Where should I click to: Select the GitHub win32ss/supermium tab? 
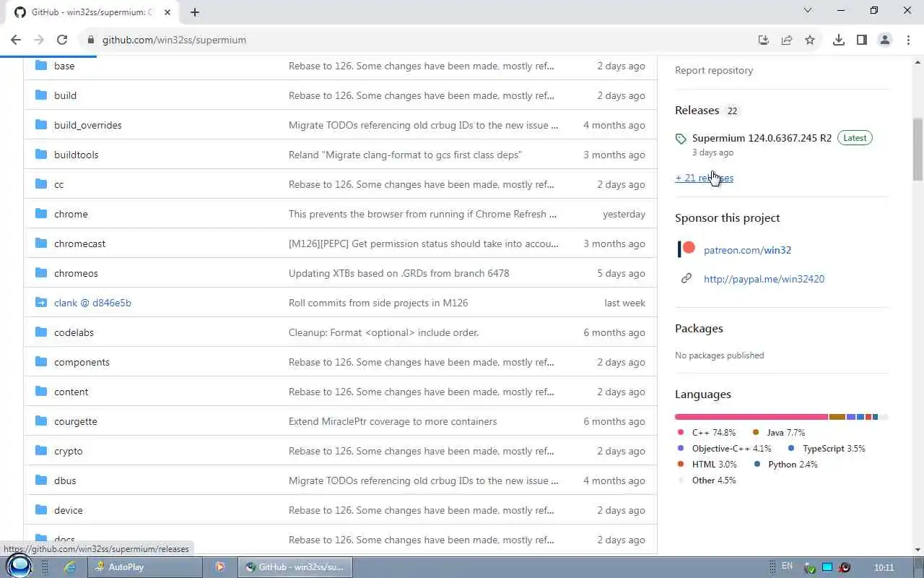[x=92, y=12]
